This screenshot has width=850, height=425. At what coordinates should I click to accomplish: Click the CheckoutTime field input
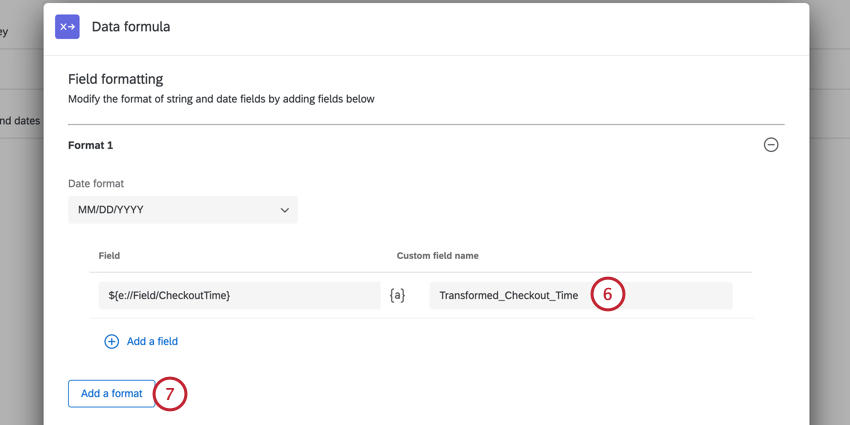pos(238,295)
